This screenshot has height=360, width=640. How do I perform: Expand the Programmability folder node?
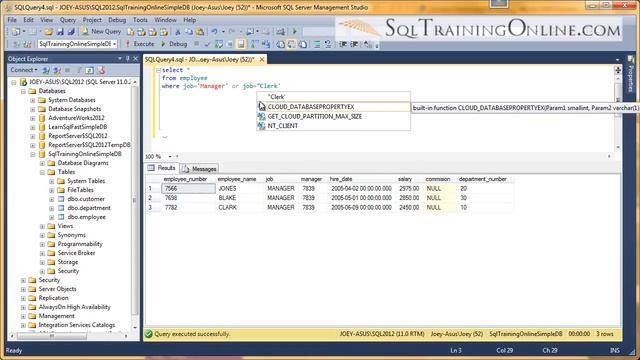tap(42, 244)
